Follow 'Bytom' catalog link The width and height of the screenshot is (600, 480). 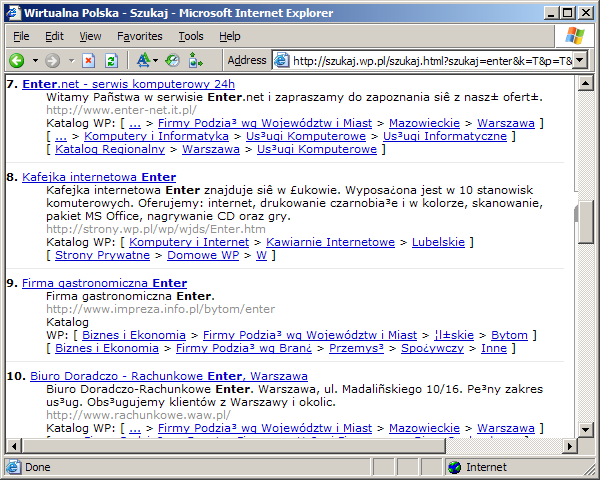509,335
